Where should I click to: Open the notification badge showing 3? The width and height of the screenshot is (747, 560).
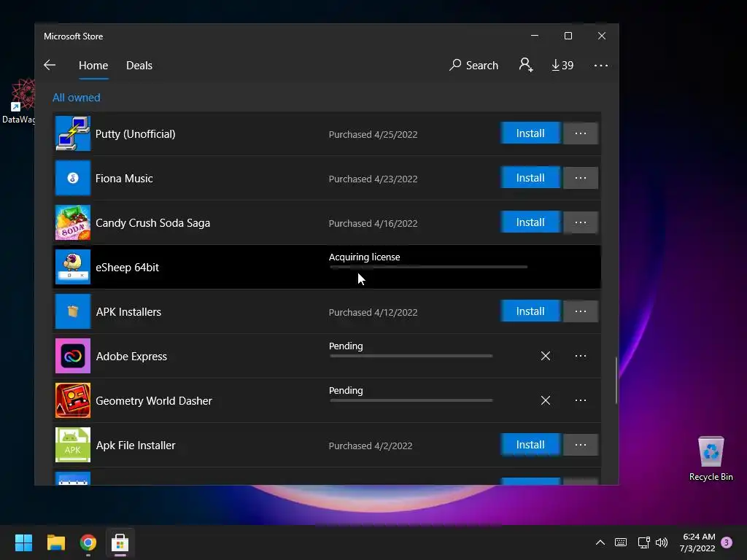pyautogui.click(x=727, y=542)
